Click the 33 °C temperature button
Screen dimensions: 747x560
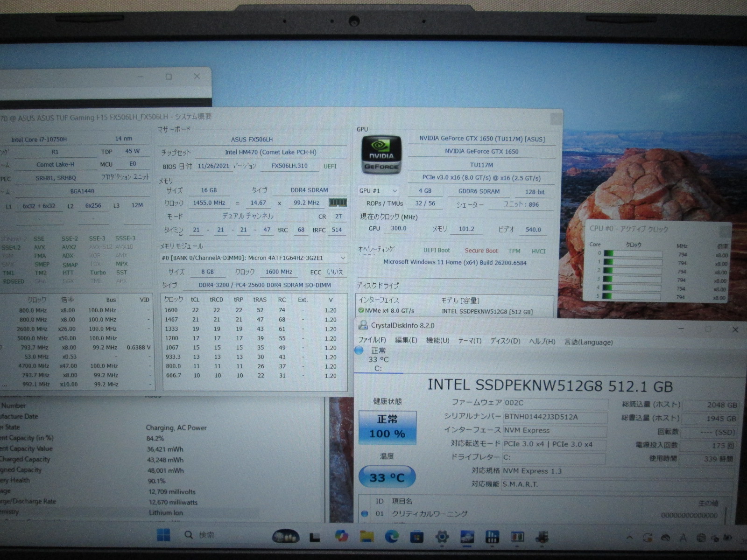(387, 477)
